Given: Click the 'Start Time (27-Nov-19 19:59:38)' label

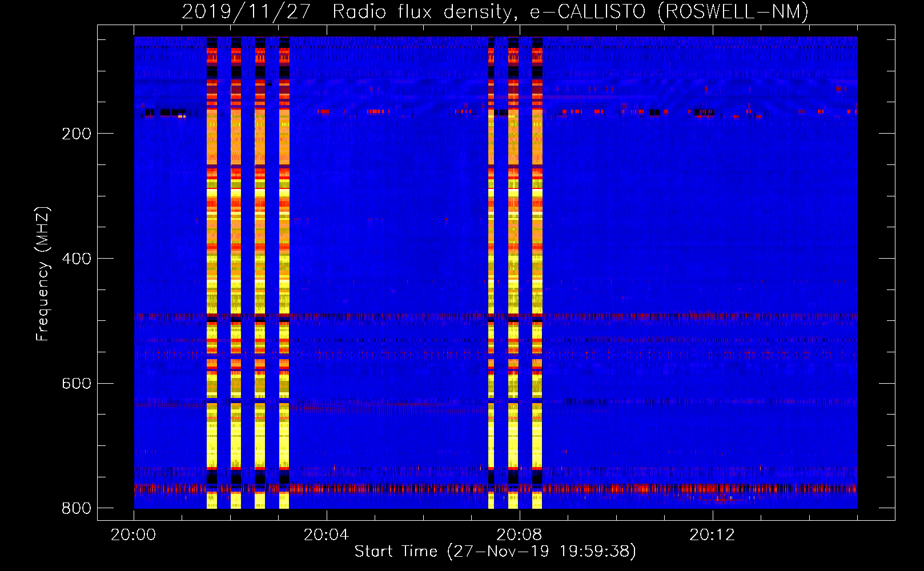Looking at the screenshot, I should pos(495,552).
